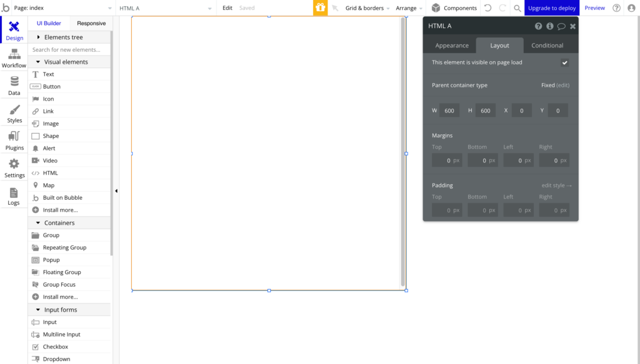Collapse the left elements palette arrow
This screenshot has width=640, height=364.
(x=116, y=191)
